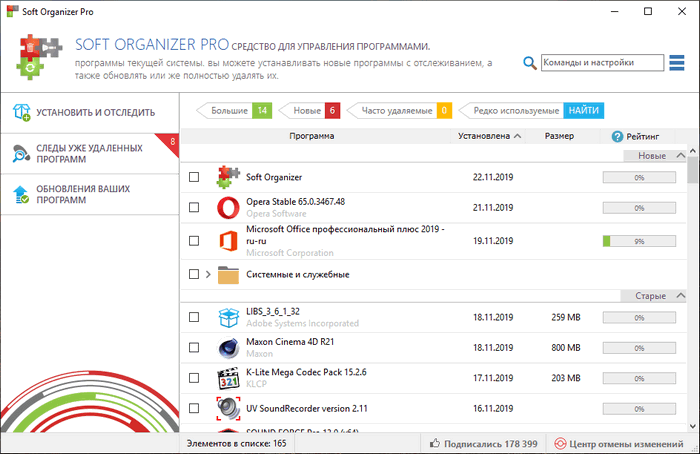
Task: Filter by the Новые tag
Action: pyautogui.click(x=309, y=111)
